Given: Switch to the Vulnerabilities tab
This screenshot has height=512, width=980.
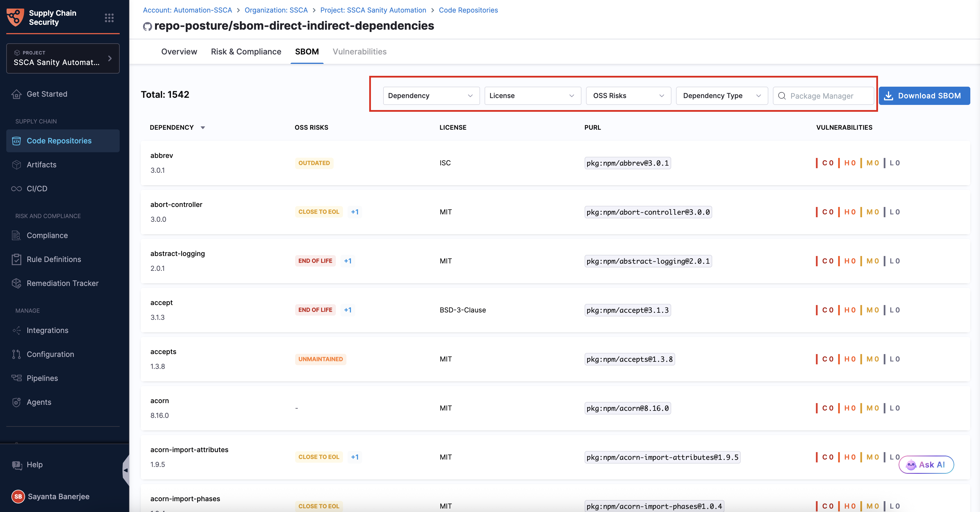Looking at the screenshot, I should point(359,51).
